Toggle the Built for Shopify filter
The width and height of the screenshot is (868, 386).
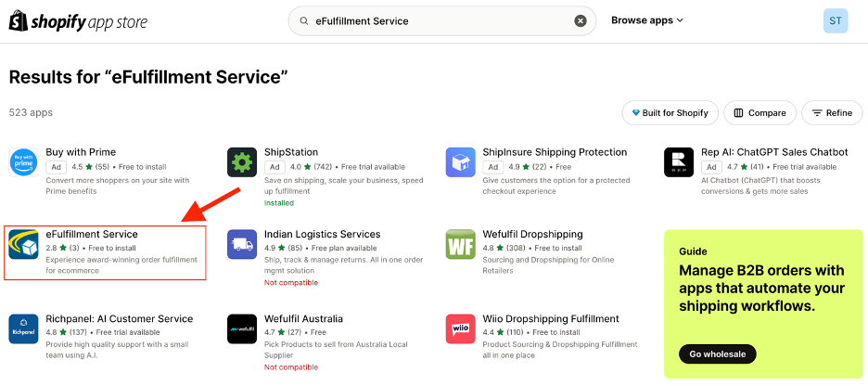[670, 113]
